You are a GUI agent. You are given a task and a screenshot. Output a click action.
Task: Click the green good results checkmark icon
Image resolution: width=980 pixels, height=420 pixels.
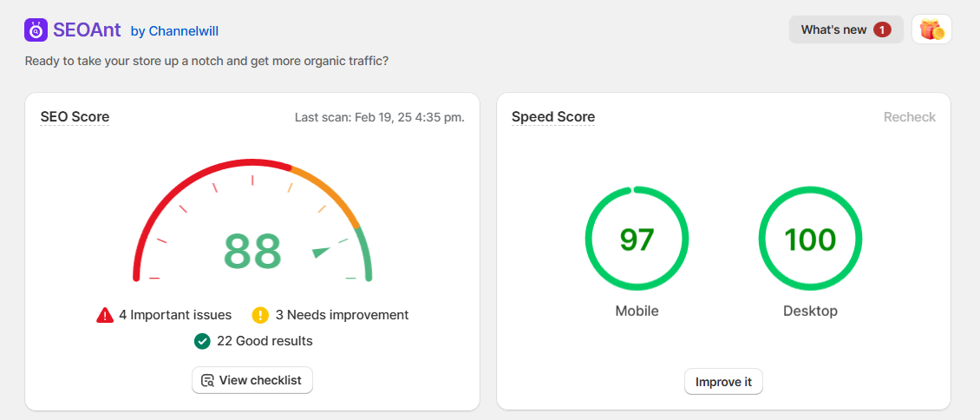pyautogui.click(x=202, y=341)
